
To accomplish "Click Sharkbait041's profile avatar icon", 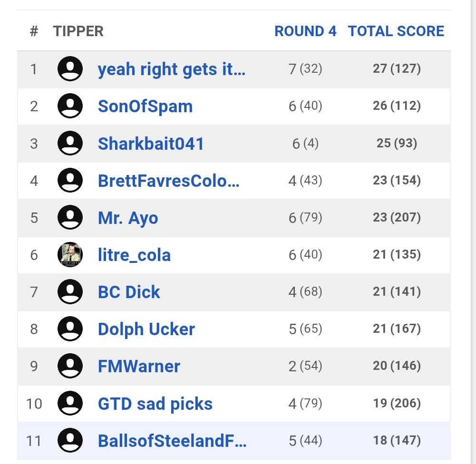I will click(x=70, y=143).
